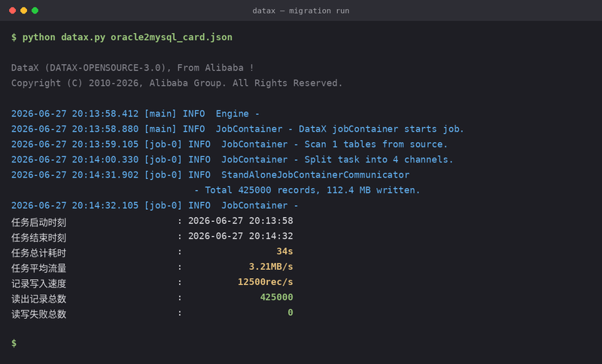Click 'Scan 1 tables from source.' log line

tap(230, 144)
